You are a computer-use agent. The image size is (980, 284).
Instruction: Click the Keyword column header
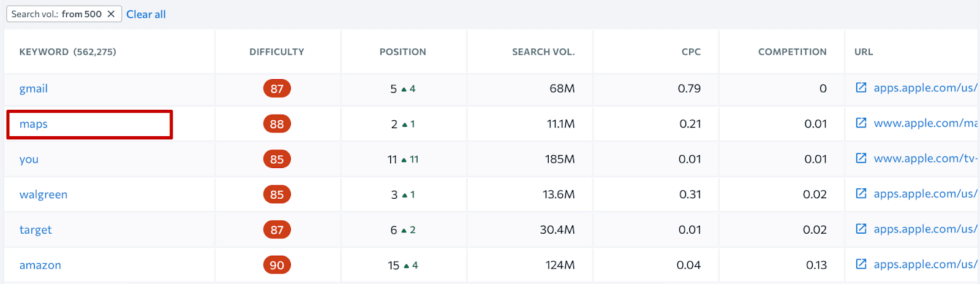click(67, 52)
